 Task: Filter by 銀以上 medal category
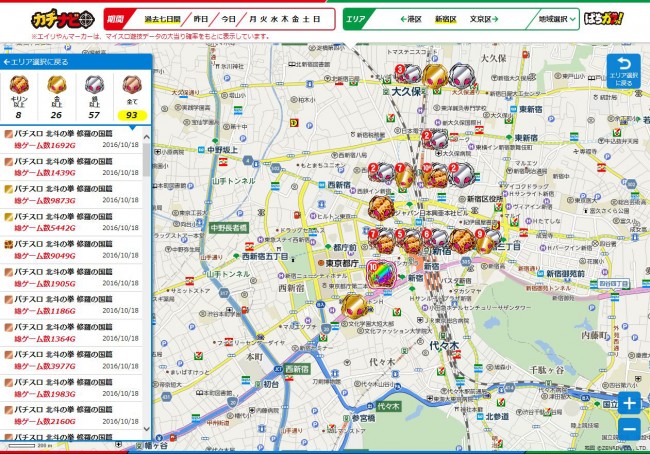(93, 96)
